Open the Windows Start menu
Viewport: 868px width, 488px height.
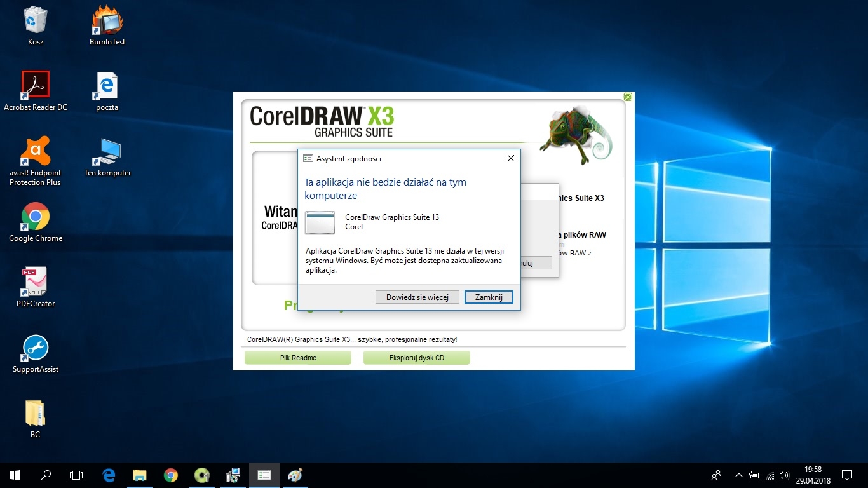click(x=15, y=475)
